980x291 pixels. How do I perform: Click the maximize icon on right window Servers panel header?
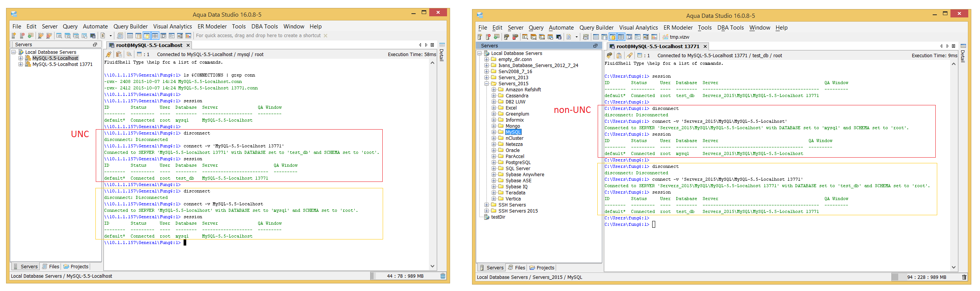click(x=595, y=46)
